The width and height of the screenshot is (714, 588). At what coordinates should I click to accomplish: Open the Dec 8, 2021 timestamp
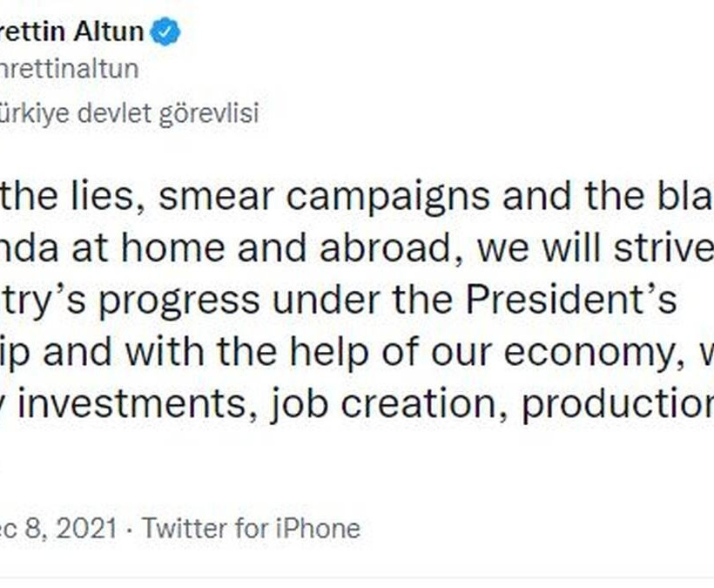(58, 529)
